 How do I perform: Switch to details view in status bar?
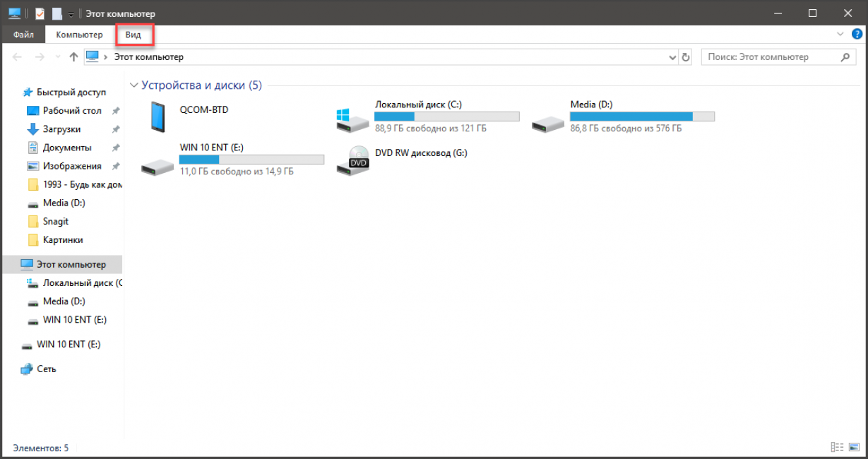(x=837, y=447)
